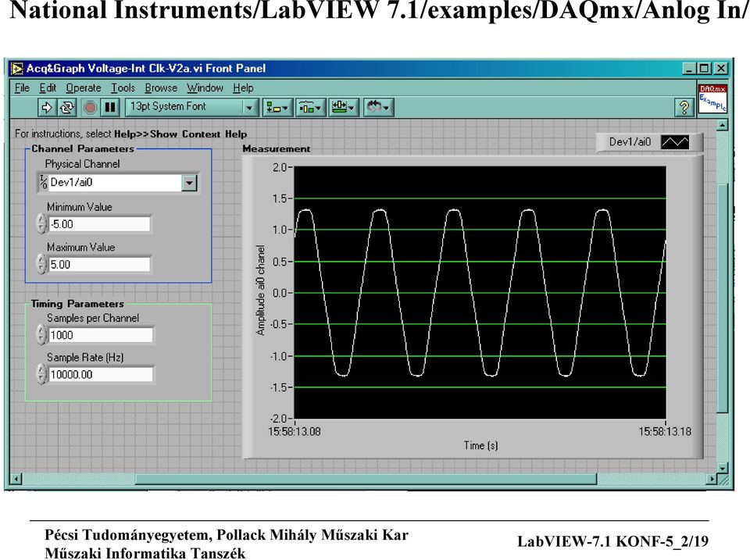Viewport: 750px width, 560px height.
Task: Open the Resize Objects tool
Action: point(344,108)
